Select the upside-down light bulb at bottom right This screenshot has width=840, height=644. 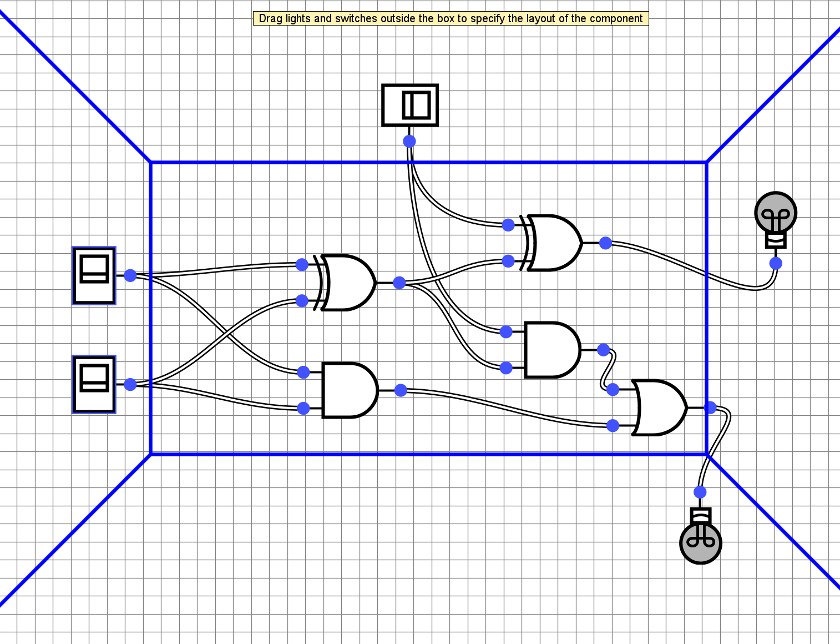701,536
